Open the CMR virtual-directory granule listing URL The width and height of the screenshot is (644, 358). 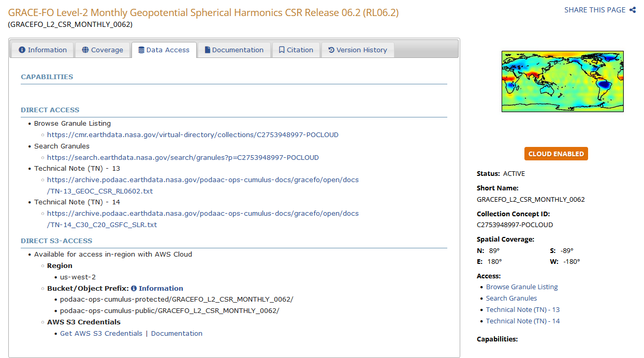pos(193,135)
